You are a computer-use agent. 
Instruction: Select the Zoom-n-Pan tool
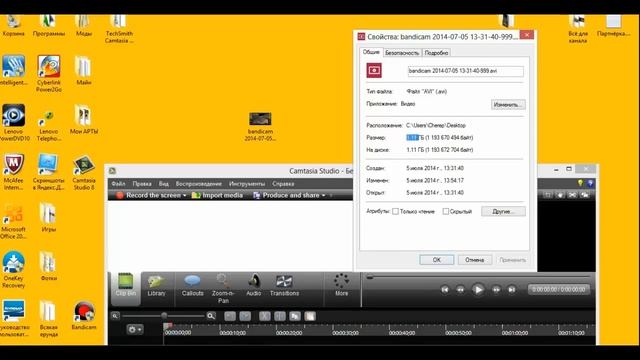(x=223, y=289)
